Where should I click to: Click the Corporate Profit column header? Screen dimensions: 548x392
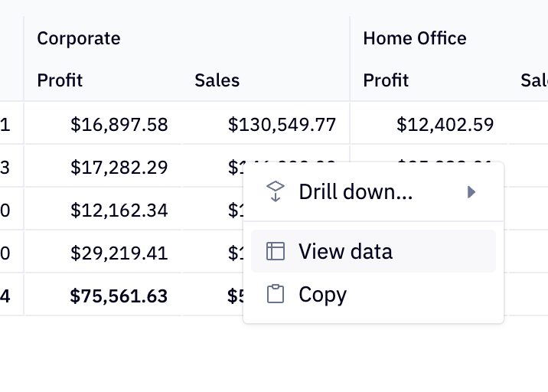coord(60,80)
